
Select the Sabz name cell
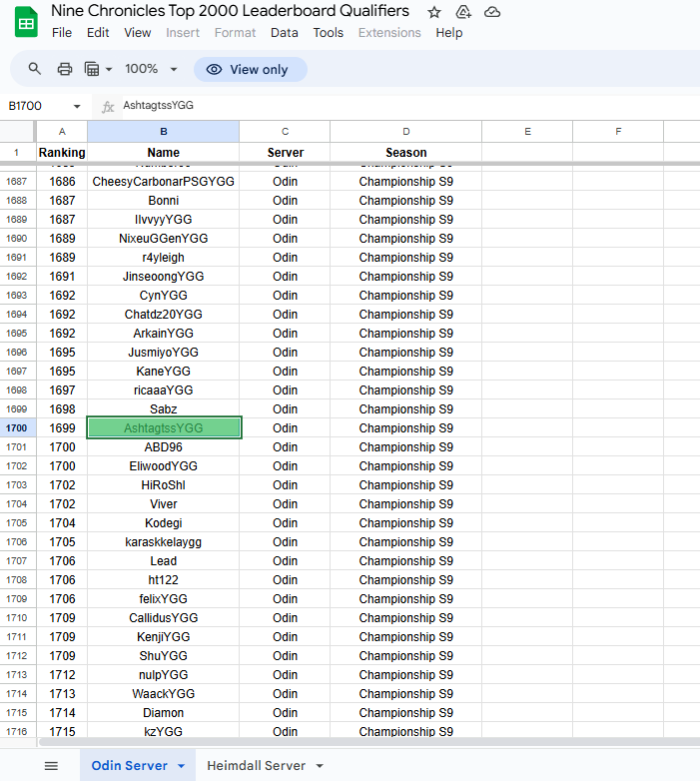pos(164,408)
